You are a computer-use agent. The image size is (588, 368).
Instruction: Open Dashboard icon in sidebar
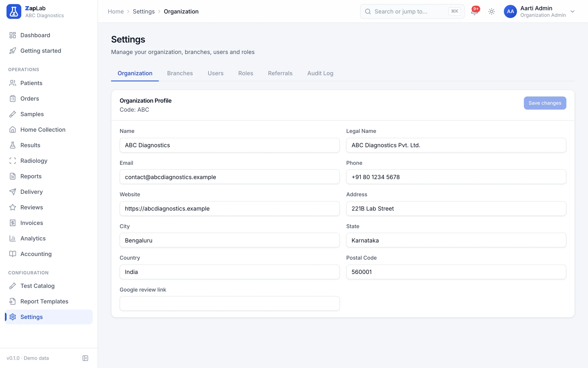click(x=12, y=35)
